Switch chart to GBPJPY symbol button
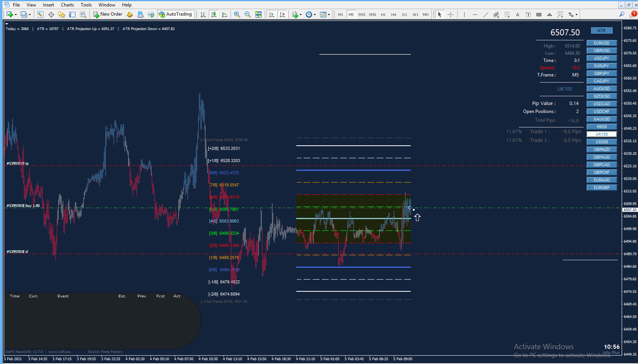638x364 pixels. 601,73
